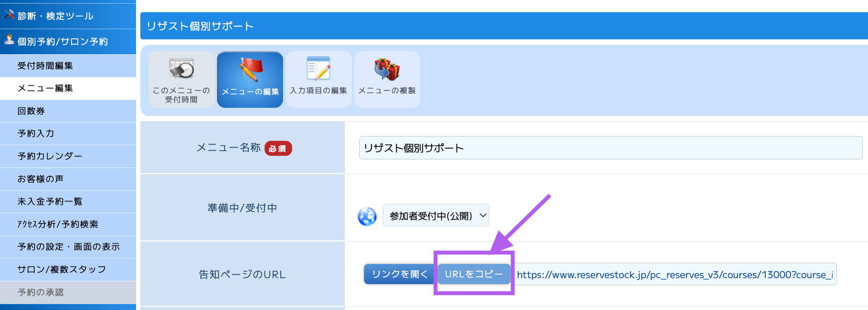The width and height of the screenshot is (868, 310).
Task: Select the メニューの編集 flag pencil icon
Action: [x=250, y=69]
